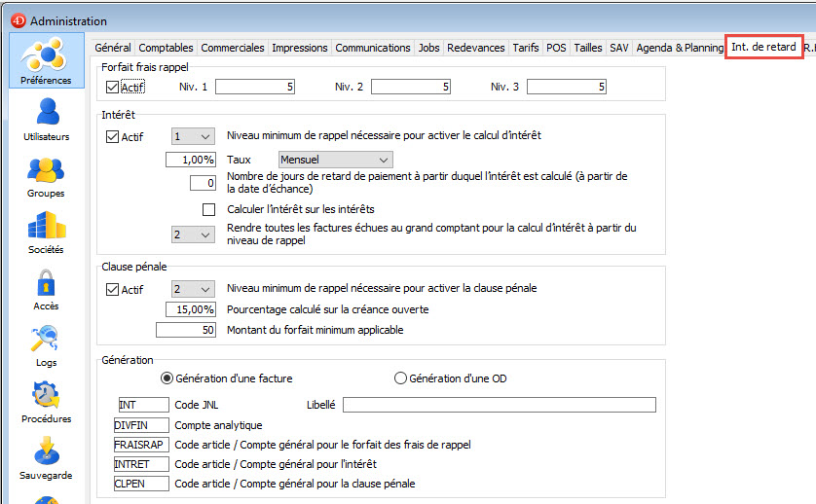Uncheck Actif in Clause pénale section
The width and height of the screenshot is (816, 504).
tap(113, 289)
